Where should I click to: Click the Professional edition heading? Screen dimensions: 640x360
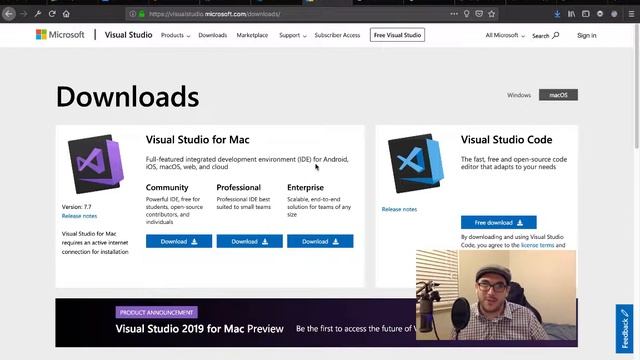tap(238, 188)
